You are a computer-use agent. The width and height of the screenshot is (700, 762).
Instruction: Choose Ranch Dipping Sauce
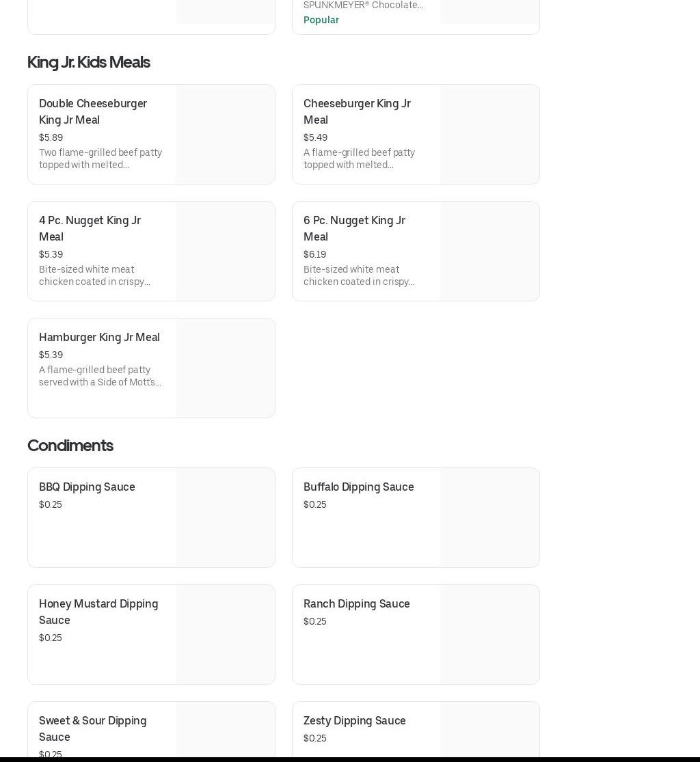(356, 603)
